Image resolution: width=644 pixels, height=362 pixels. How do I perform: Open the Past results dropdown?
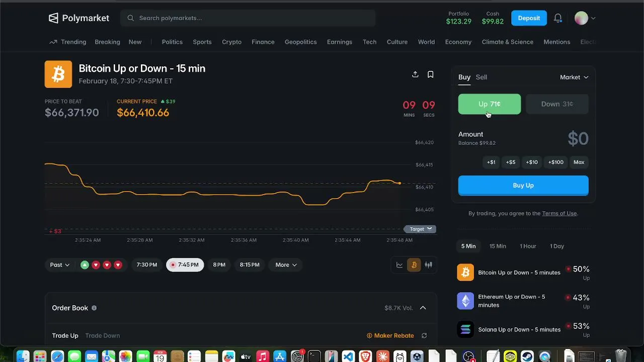coord(60,265)
